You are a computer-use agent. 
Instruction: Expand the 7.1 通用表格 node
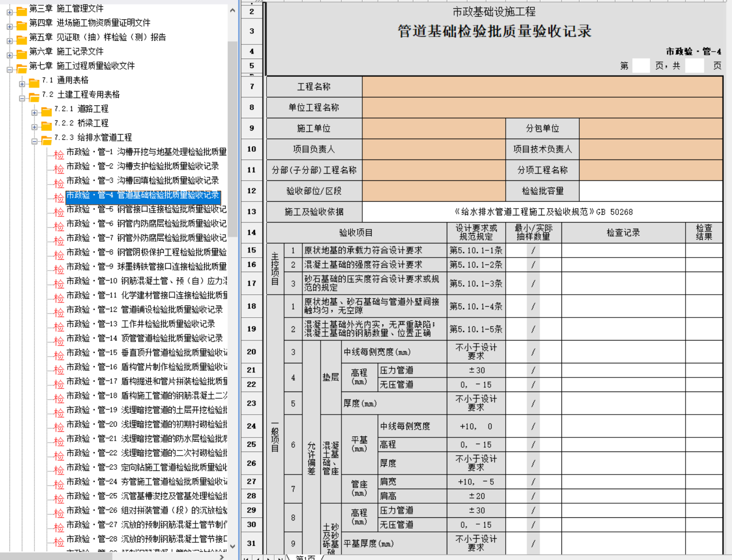(x=22, y=83)
